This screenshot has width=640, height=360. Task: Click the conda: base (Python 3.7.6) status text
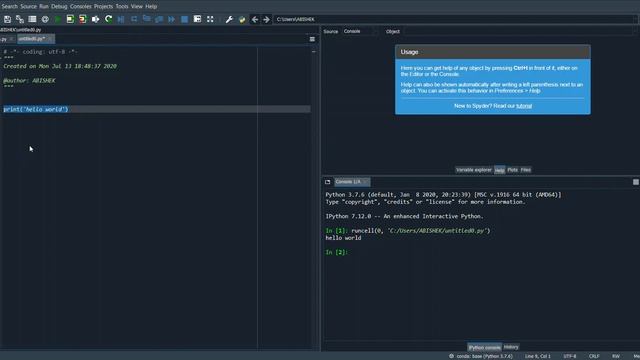(x=484, y=356)
